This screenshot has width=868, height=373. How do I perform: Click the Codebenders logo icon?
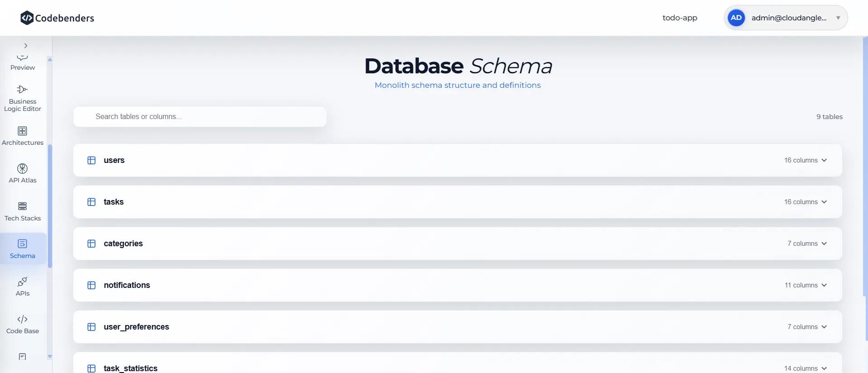[27, 18]
